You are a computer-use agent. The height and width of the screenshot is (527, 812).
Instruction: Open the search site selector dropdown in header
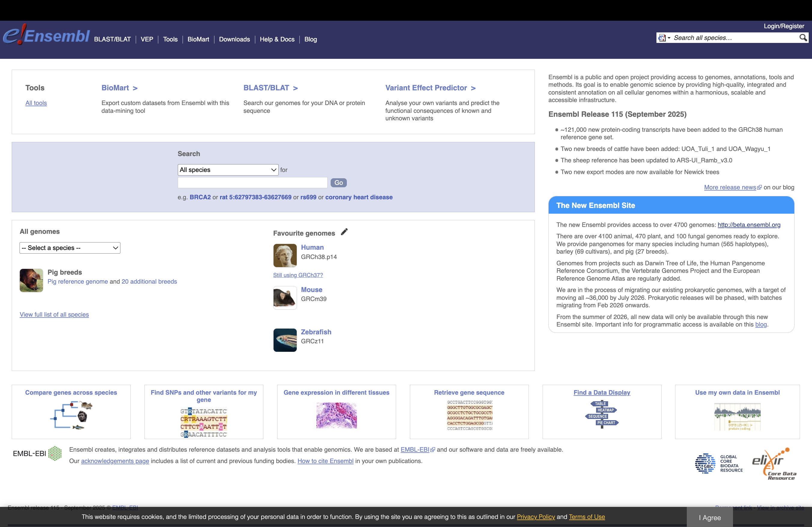point(664,38)
